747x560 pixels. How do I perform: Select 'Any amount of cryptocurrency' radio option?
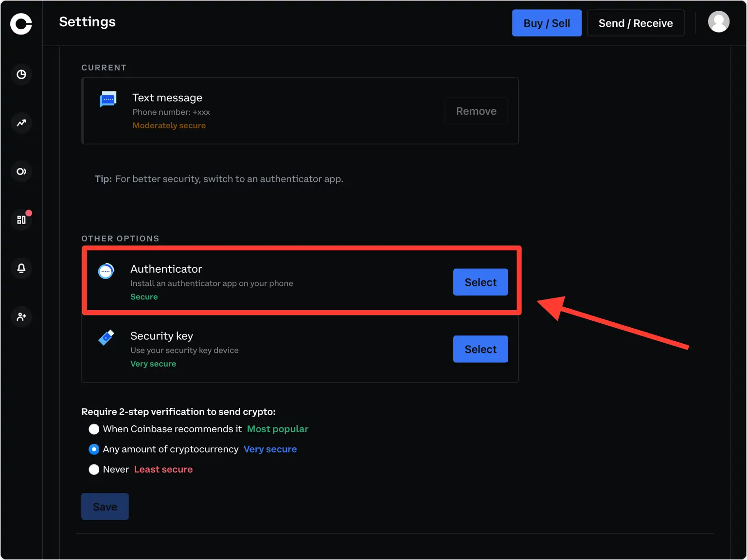coord(94,450)
